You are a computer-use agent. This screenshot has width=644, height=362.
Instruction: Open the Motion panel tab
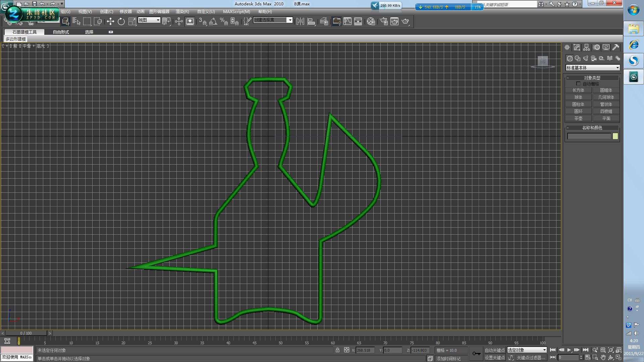coord(596,47)
